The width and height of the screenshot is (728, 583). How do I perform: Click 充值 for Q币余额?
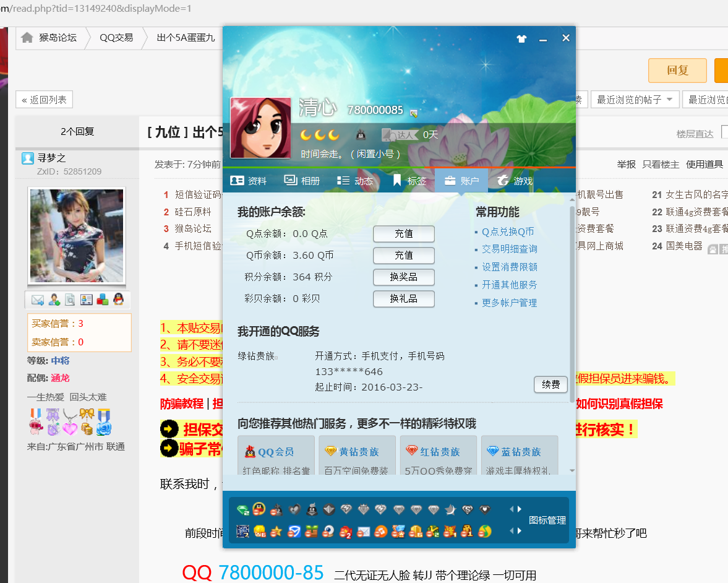[404, 256]
